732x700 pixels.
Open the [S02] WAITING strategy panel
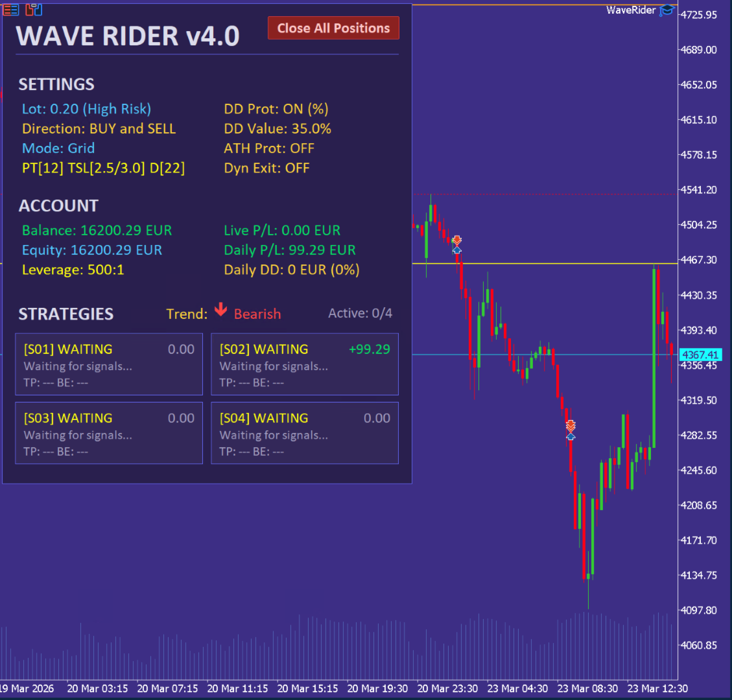click(304, 364)
